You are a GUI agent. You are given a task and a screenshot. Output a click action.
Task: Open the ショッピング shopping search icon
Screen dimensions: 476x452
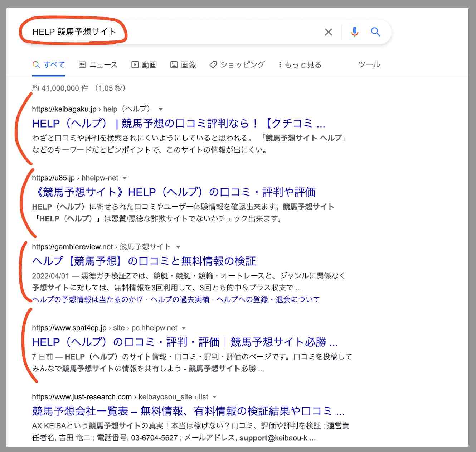pos(213,65)
